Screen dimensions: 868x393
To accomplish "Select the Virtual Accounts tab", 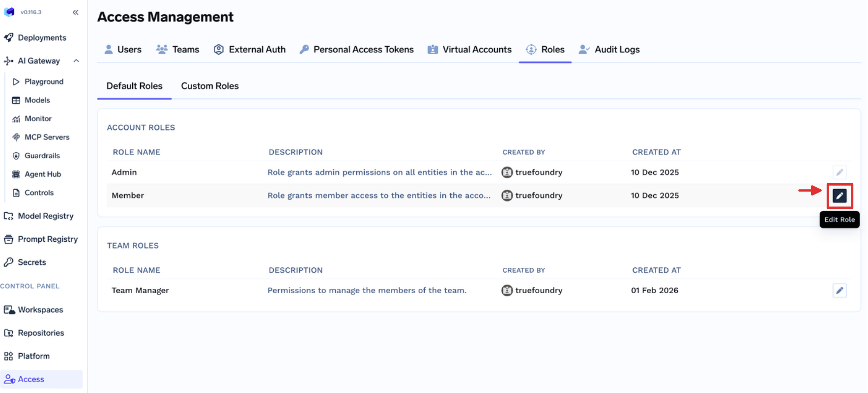I will [x=469, y=50].
